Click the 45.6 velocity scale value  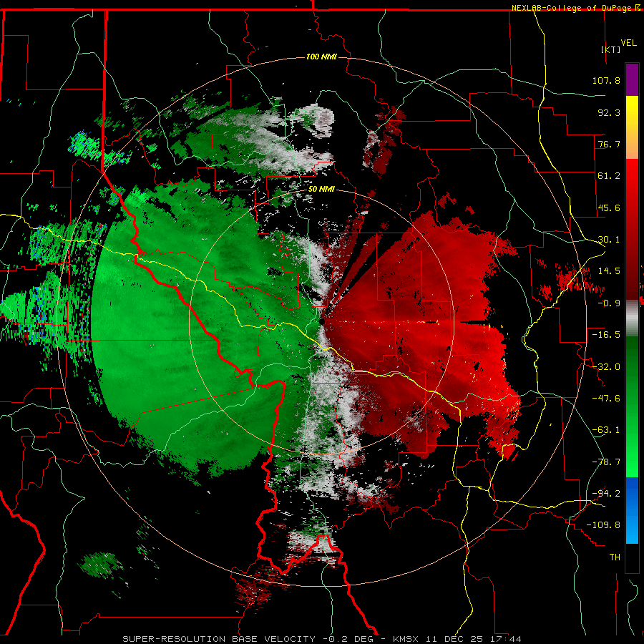[x=609, y=208]
